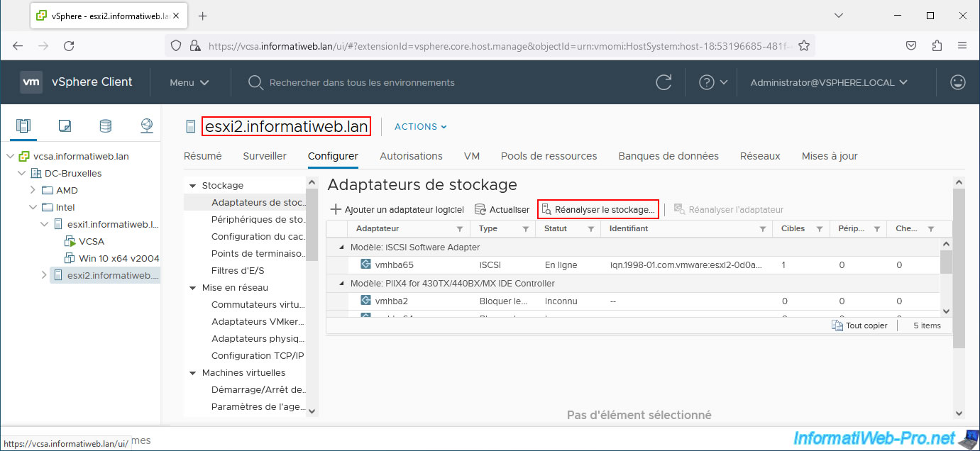Click the VMware vm logo

coord(31,82)
